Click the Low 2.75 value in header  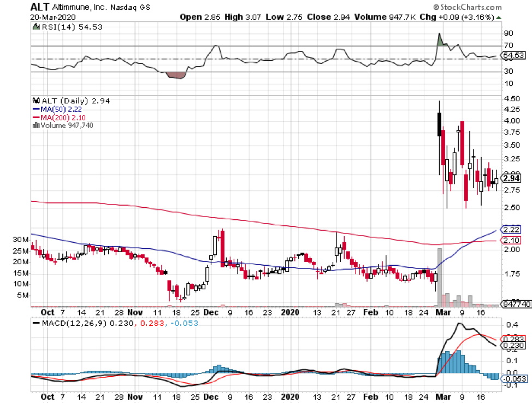(x=284, y=17)
